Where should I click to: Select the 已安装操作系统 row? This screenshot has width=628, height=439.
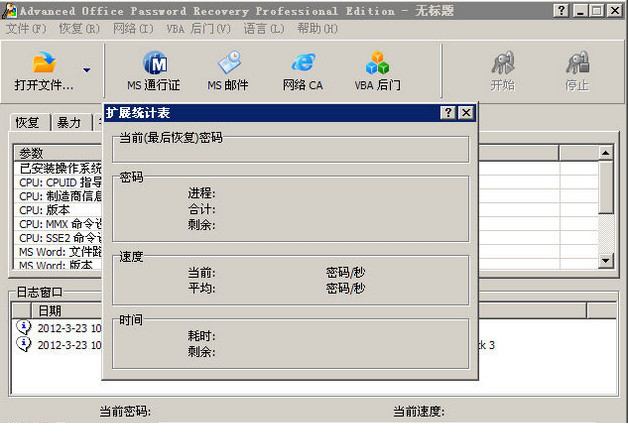tap(58, 168)
